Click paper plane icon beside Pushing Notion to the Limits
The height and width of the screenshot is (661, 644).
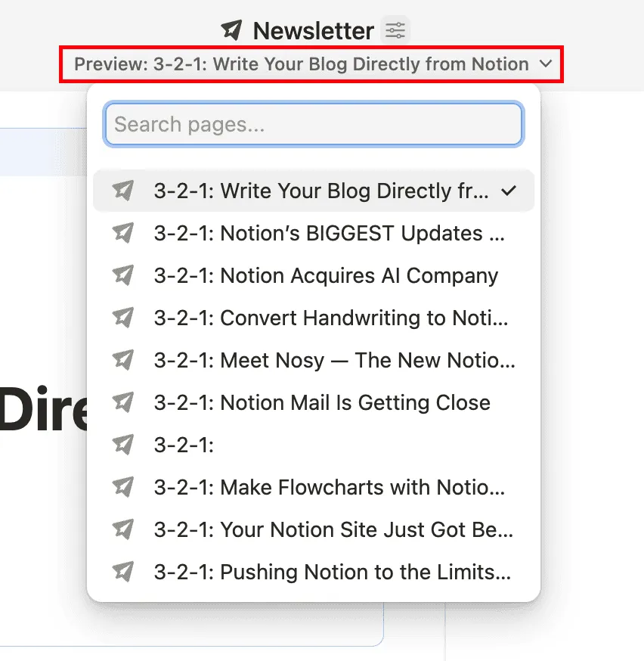coord(122,573)
